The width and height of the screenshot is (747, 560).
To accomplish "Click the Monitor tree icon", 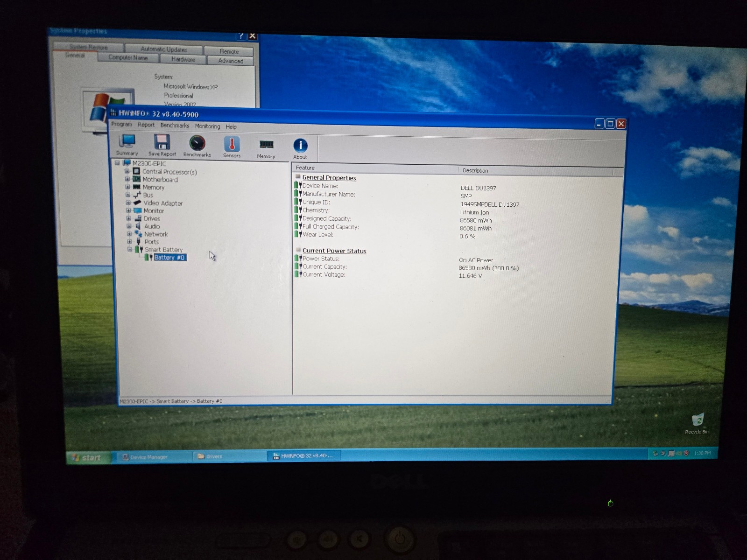I will pos(138,210).
